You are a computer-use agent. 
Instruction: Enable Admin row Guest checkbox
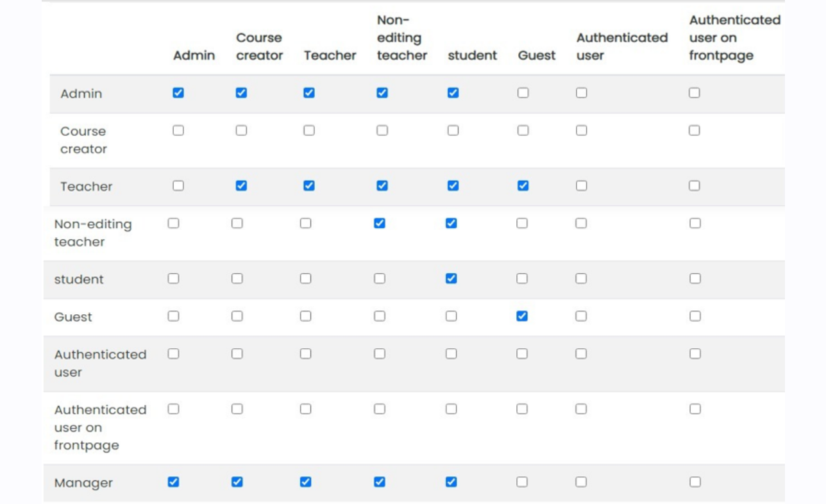[x=523, y=93]
